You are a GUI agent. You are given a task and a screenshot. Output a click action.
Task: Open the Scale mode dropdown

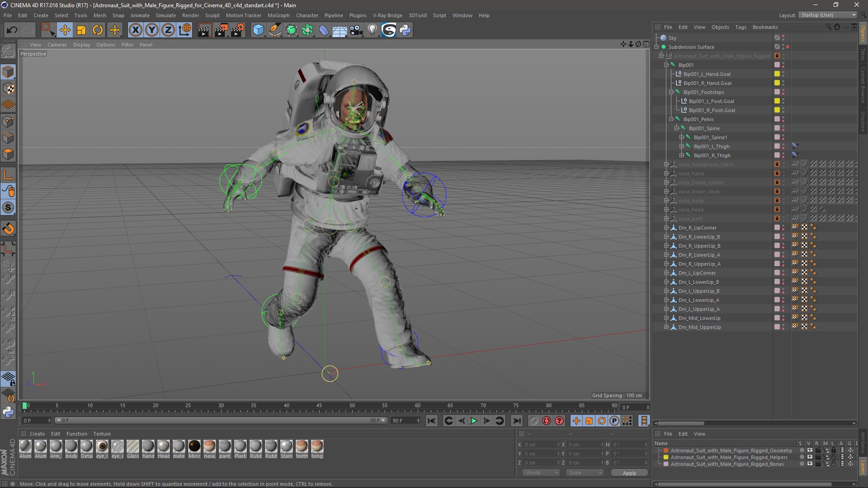click(x=585, y=473)
